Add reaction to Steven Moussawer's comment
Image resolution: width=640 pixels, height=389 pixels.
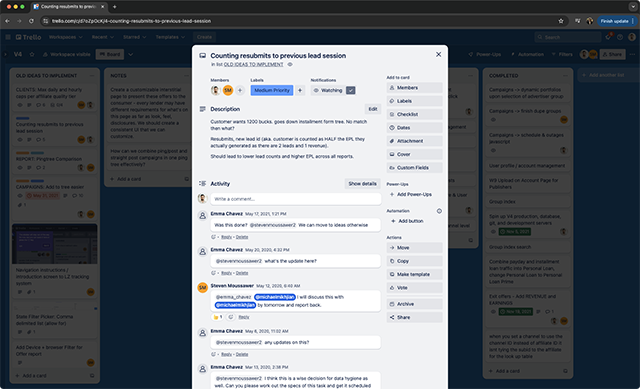231,317
